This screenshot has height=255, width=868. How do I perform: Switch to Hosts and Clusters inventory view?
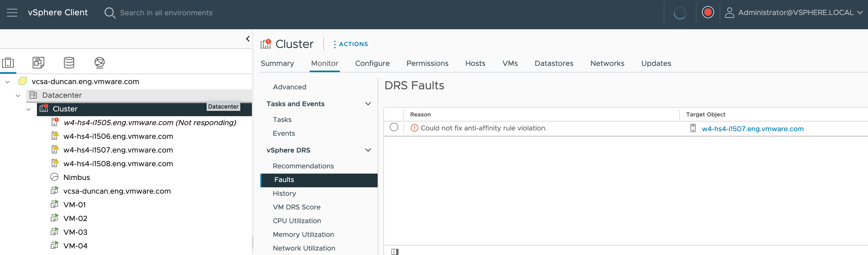(x=8, y=63)
